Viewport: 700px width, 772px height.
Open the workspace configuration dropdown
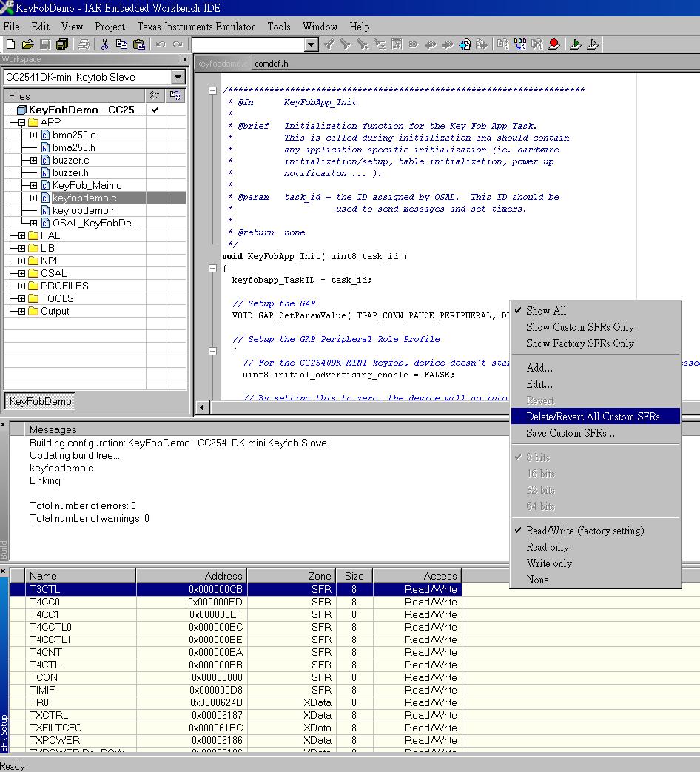tap(178, 77)
